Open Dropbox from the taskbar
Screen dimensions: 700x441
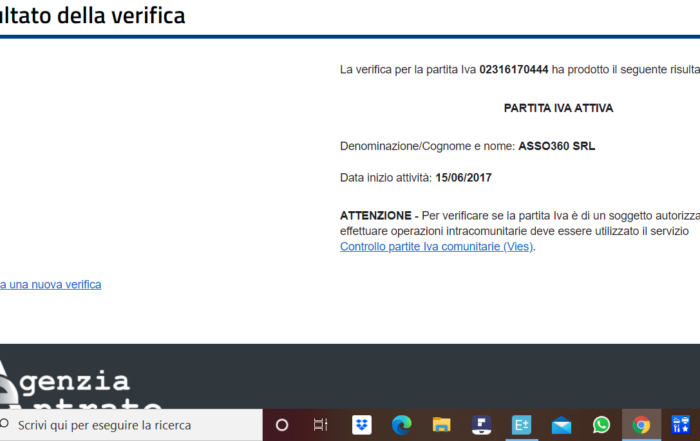pyautogui.click(x=362, y=425)
